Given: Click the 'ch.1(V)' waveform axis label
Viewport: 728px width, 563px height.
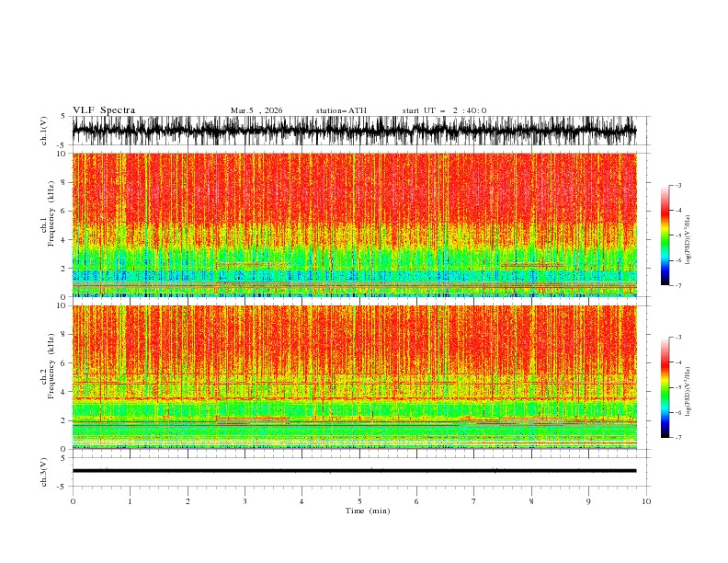Looking at the screenshot, I should [x=44, y=131].
